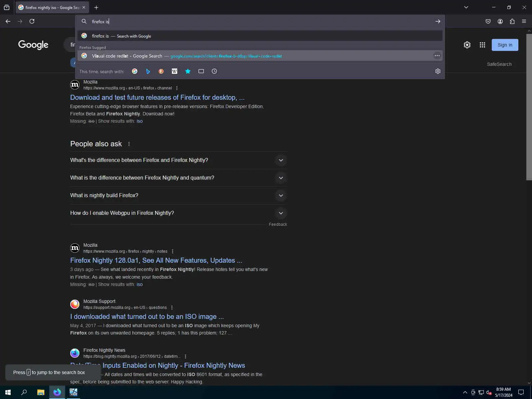Click the muted volume icon in system tray
The height and width of the screenshot is (399, 532).
click(489, 392)
